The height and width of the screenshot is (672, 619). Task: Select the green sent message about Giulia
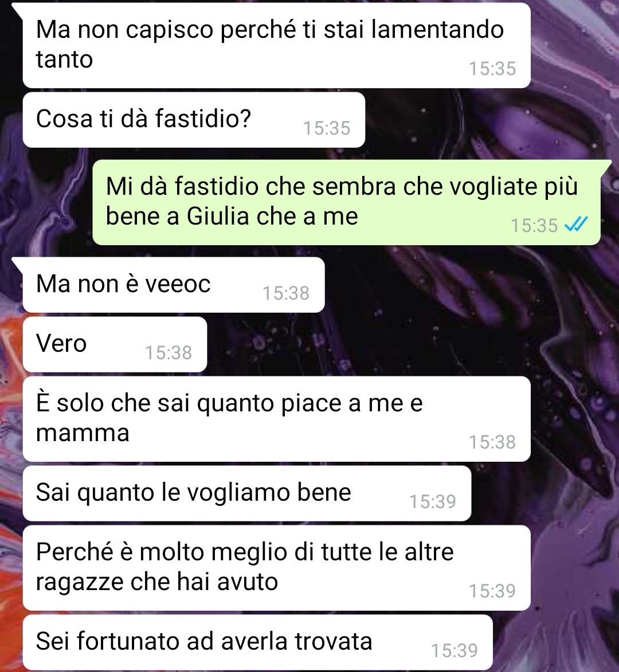click(x=346, y=202)
